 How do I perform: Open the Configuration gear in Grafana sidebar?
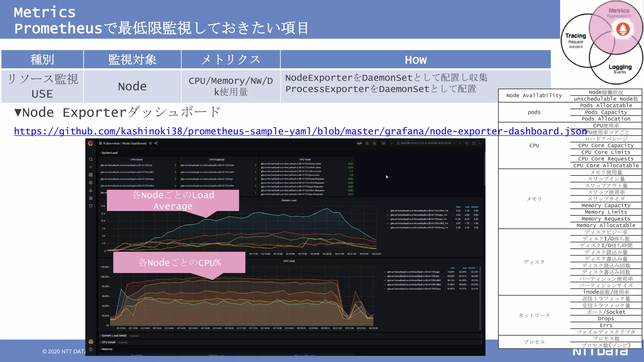[91, 198]
